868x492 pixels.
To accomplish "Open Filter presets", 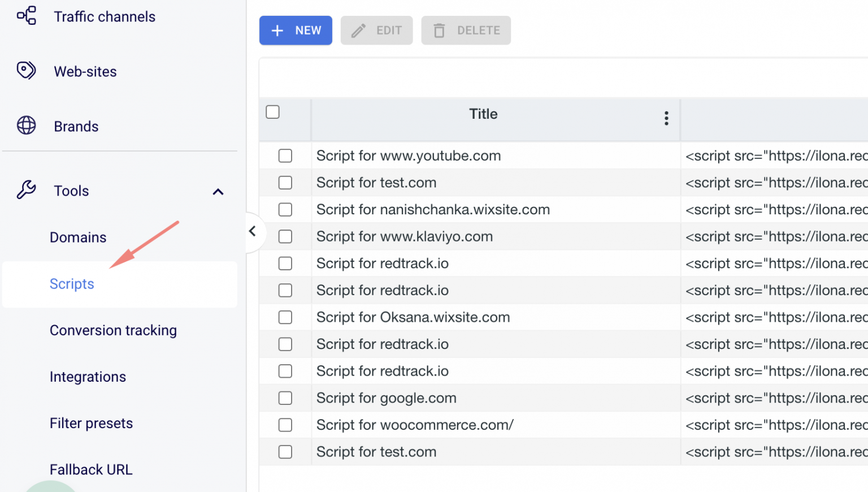I will pos(91,423).
